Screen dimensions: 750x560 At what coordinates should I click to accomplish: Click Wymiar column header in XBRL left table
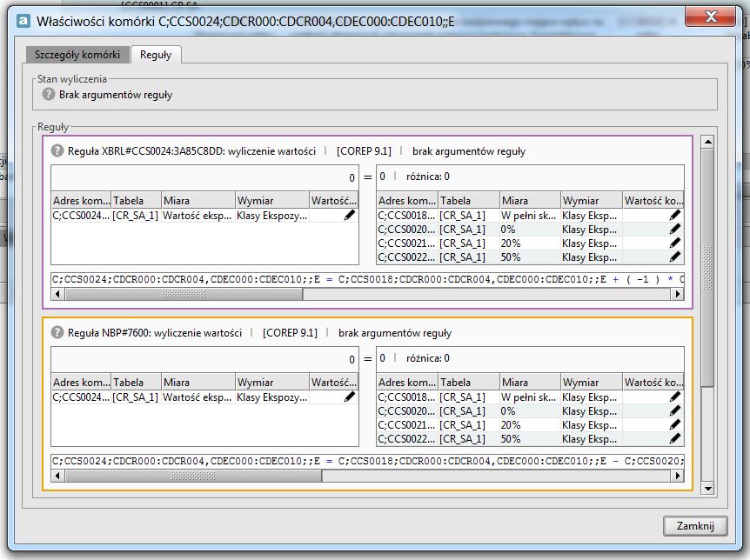tap(272, 200)
